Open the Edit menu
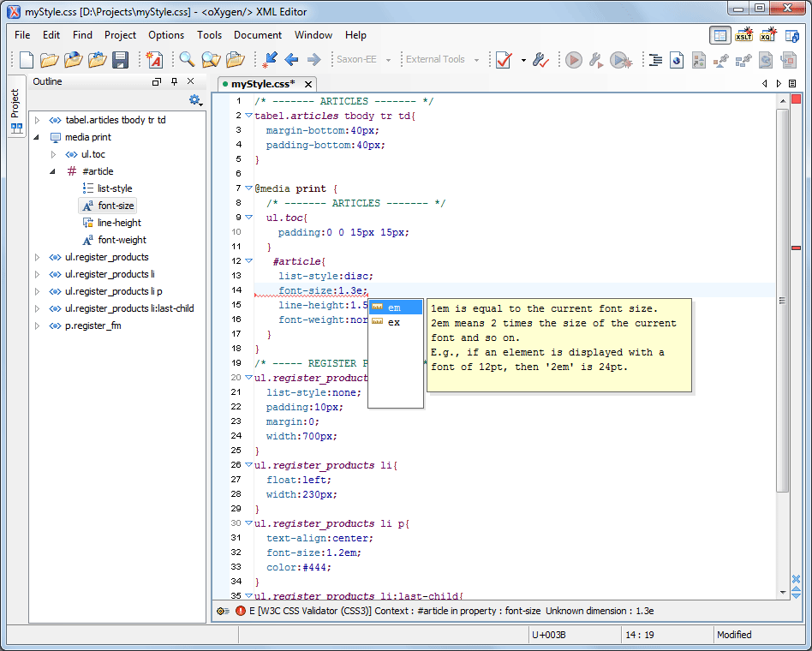812x651 pixels. click(51, 35)
